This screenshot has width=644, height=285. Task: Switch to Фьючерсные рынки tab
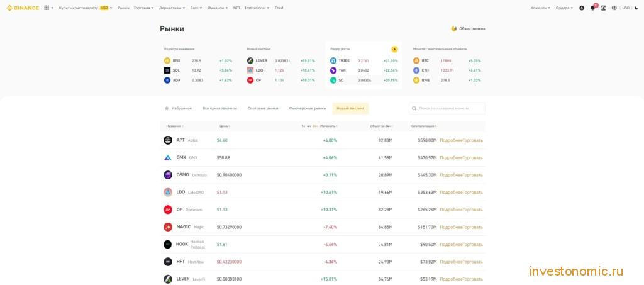point(307,108)
